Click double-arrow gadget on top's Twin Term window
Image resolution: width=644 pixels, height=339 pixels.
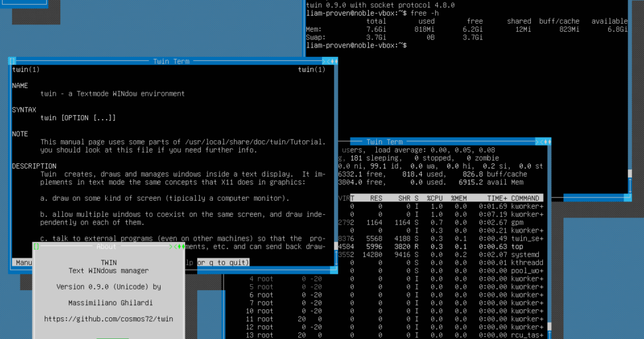(x=546, y=142)
